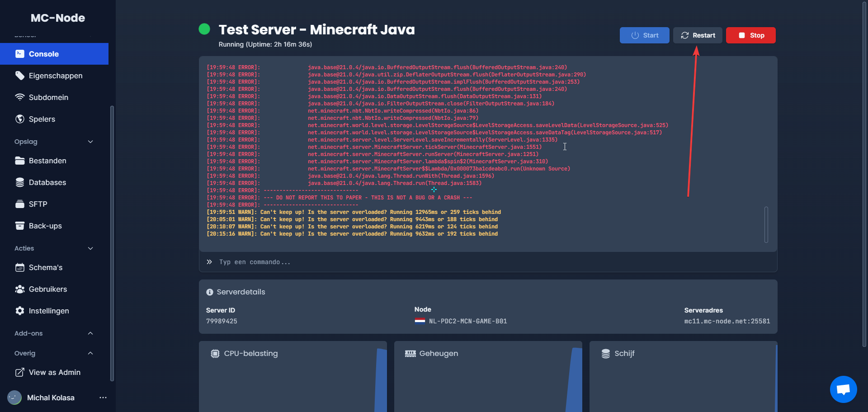
Task: Open the Bestanden file manager
Action: (x=54, y=161)
